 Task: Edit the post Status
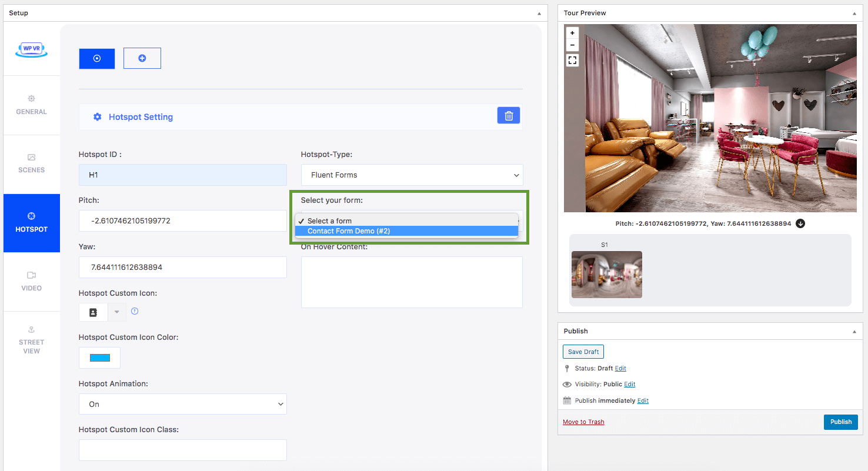point(620,368)
